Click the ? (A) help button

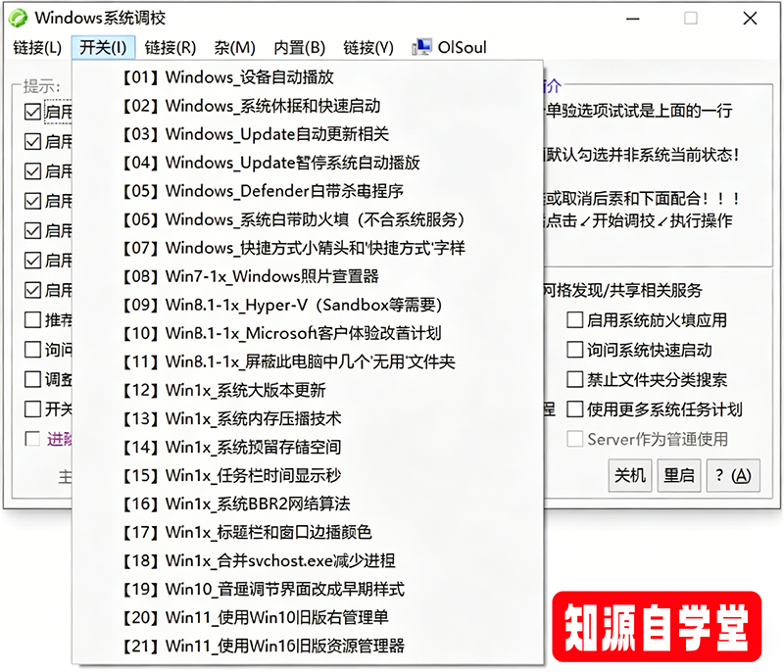[x=733, y=476]
